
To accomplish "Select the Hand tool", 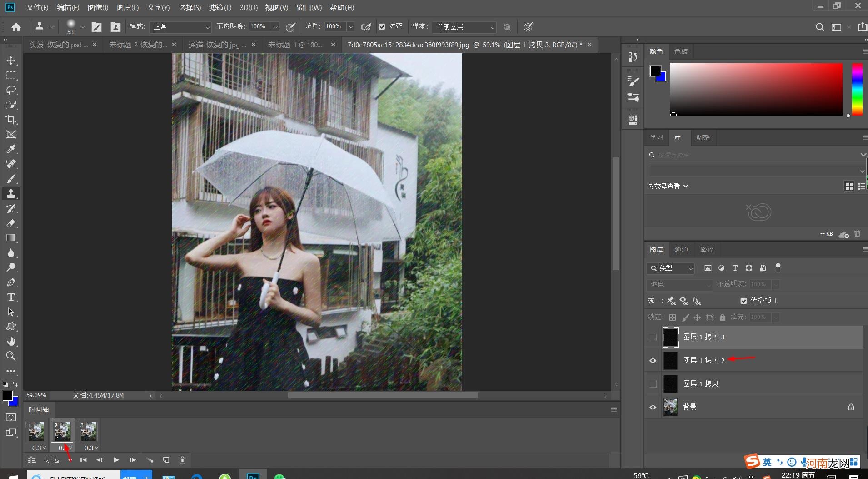I will click(x=11, y=341).
